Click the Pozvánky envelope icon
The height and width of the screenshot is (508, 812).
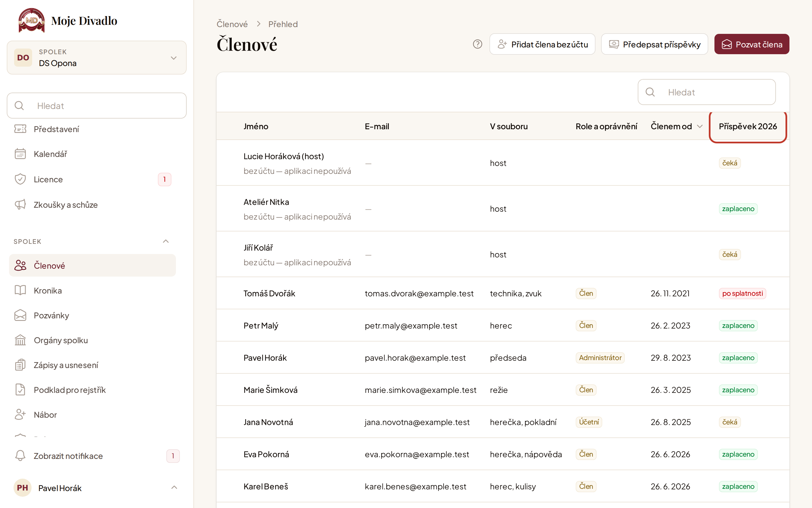tap(20, 315)
